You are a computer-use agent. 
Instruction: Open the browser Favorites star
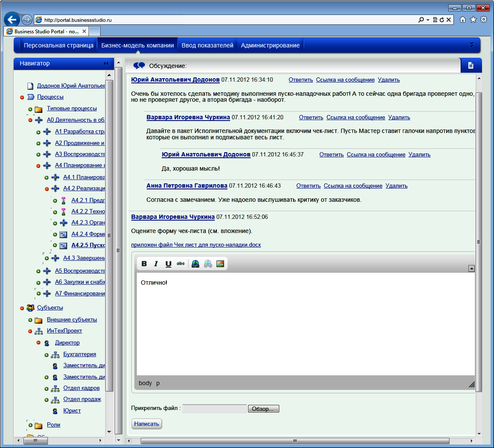tap(473, 20)
